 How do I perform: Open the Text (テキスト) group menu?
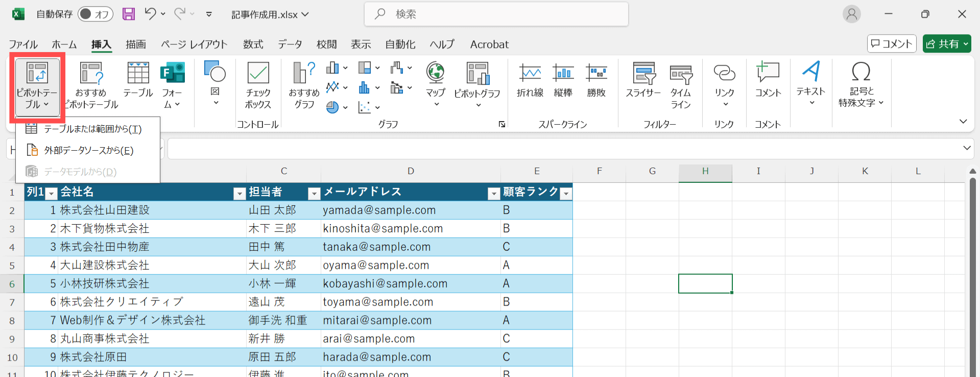[811, 83]
